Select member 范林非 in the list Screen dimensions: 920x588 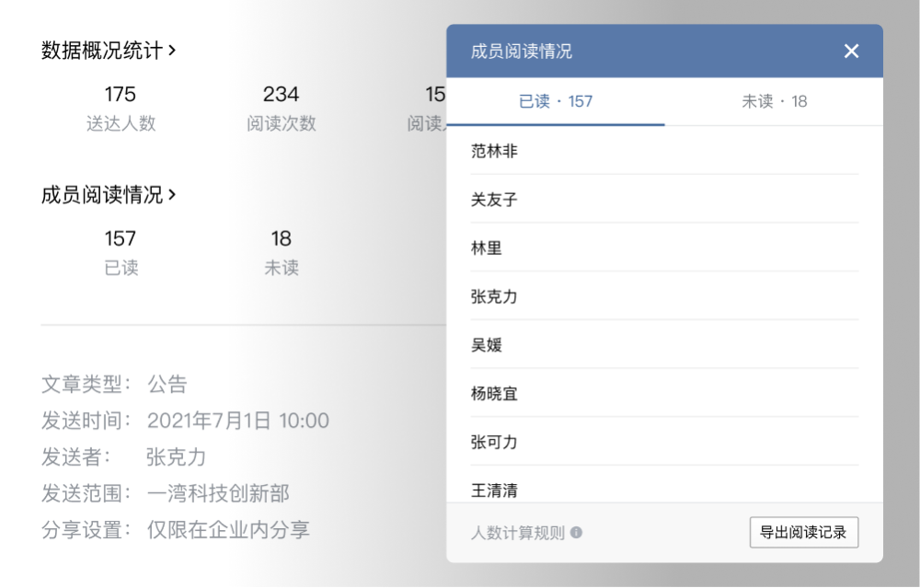[494, 151]
